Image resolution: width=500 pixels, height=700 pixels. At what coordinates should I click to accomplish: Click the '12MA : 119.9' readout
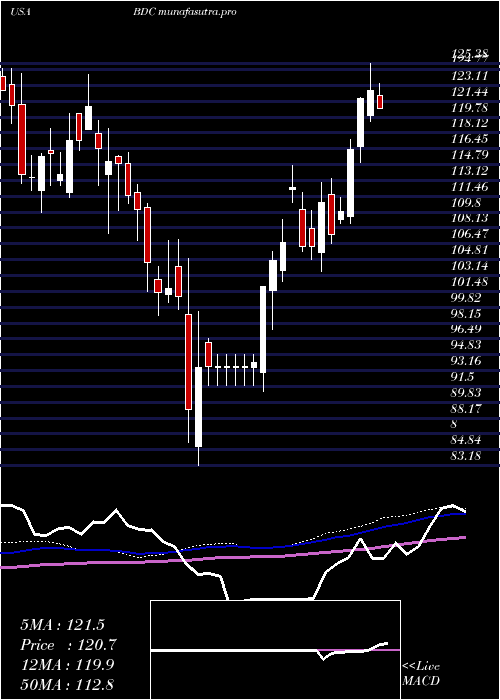click(67, 665)
